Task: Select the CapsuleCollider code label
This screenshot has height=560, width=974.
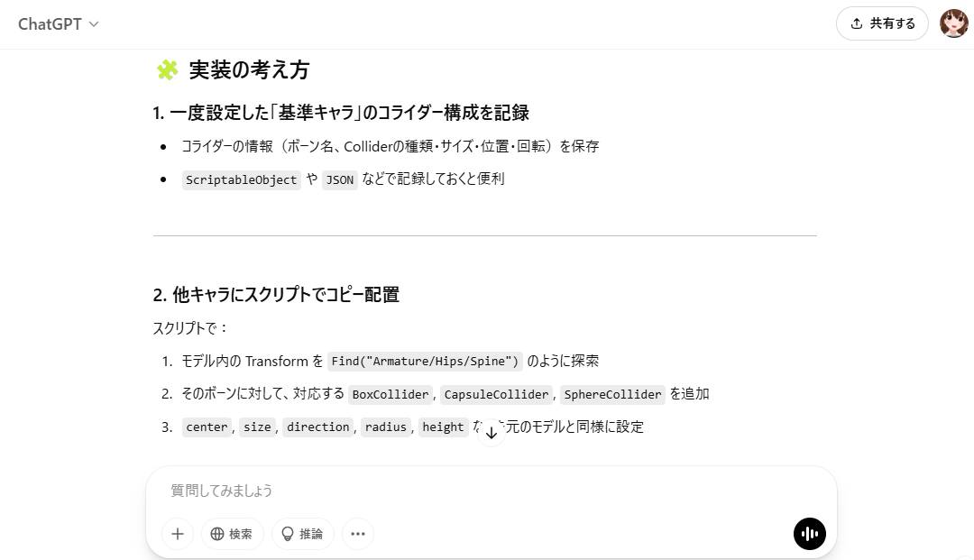Action: (x=496, y=394)
